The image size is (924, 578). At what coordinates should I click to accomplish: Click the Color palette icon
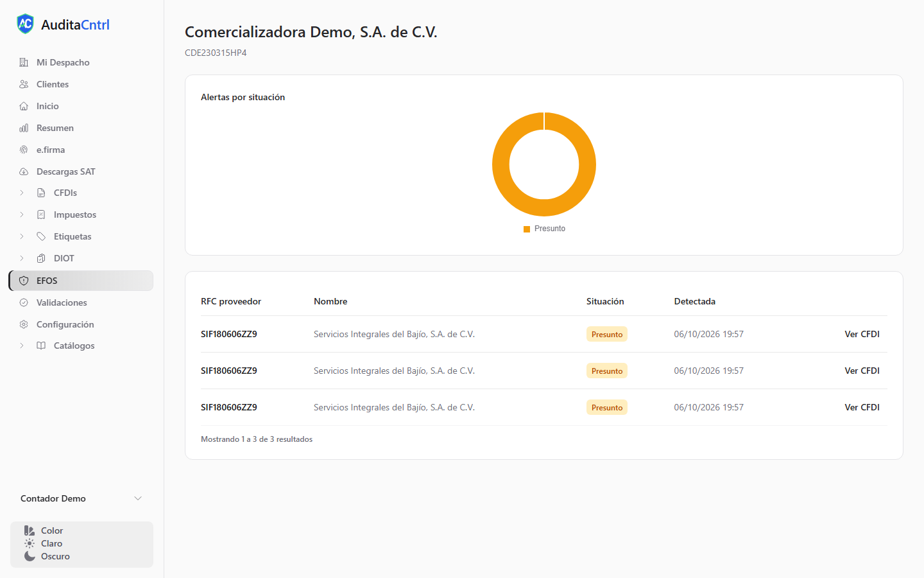30,530
